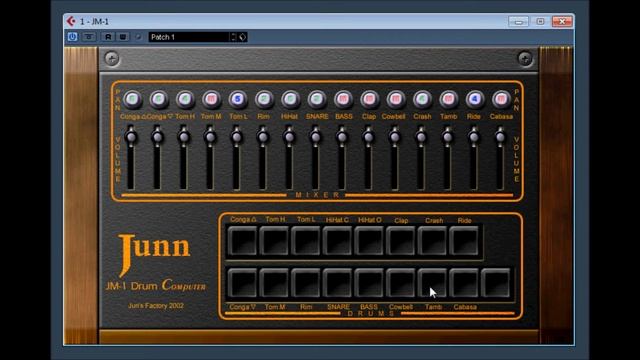Click the SNARE pan knob
Image resolution: width=640 pixels, height=360 pixels.
pos(317,99)
